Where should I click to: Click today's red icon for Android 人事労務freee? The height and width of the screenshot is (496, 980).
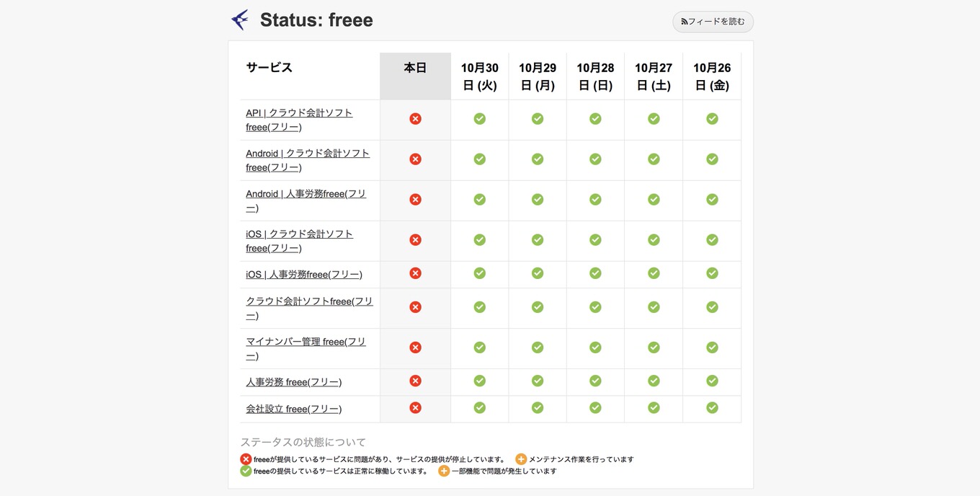415,199
